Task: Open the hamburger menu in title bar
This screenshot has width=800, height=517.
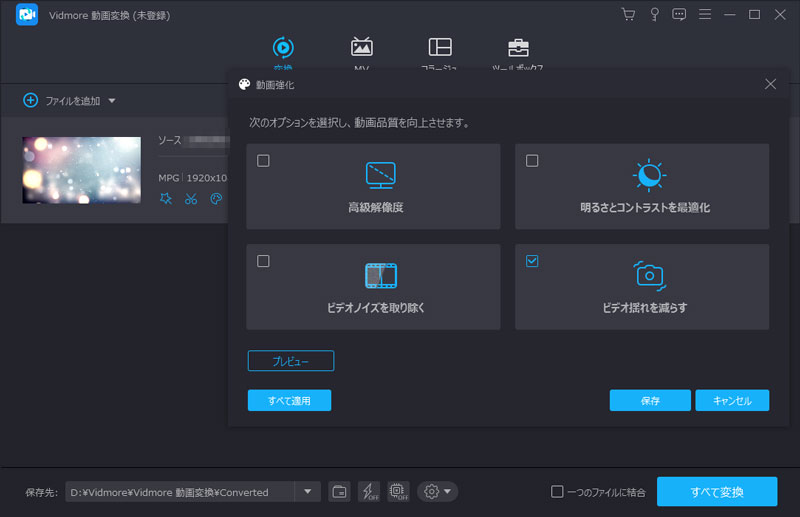Action: (x=705, y=14)
